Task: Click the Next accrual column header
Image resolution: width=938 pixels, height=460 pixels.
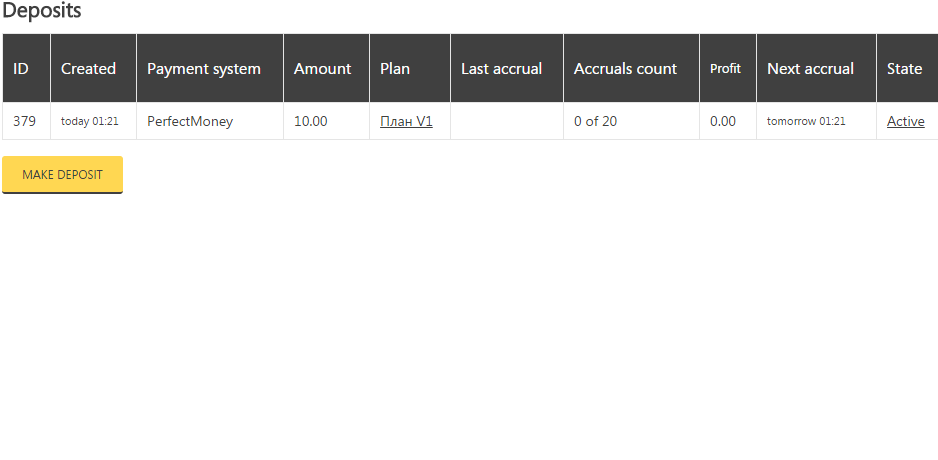Action: pos(810,69)
